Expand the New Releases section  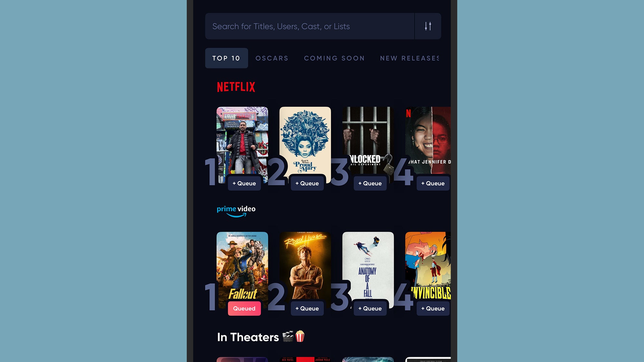tap(410, 58)
